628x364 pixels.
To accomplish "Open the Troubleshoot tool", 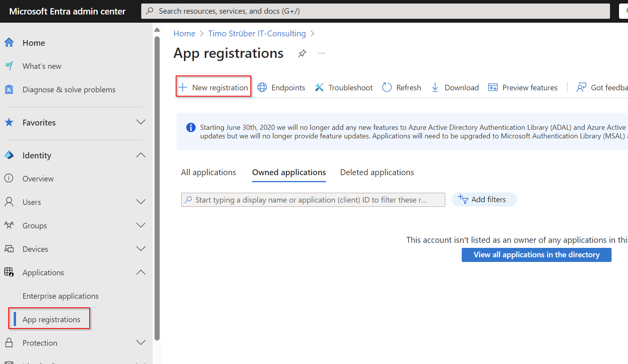I will point(344,88).
